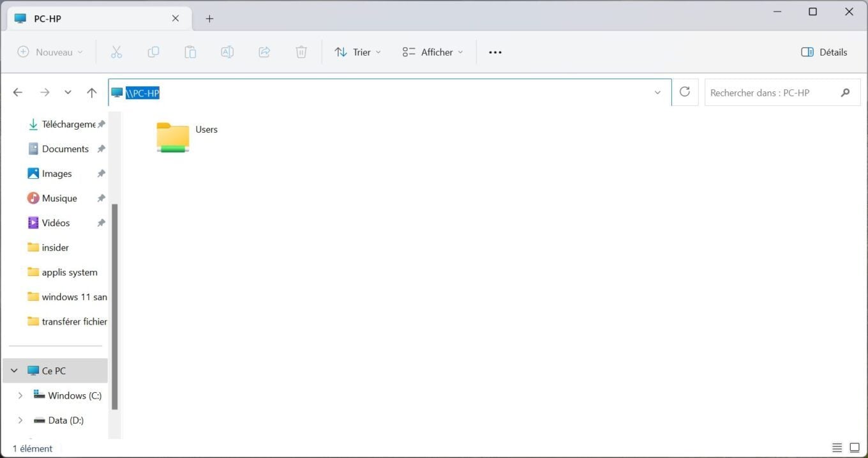Viewport: 868px width, 458px height.
Task: Click the Users folder name label
Action: (x=207, y=130)
